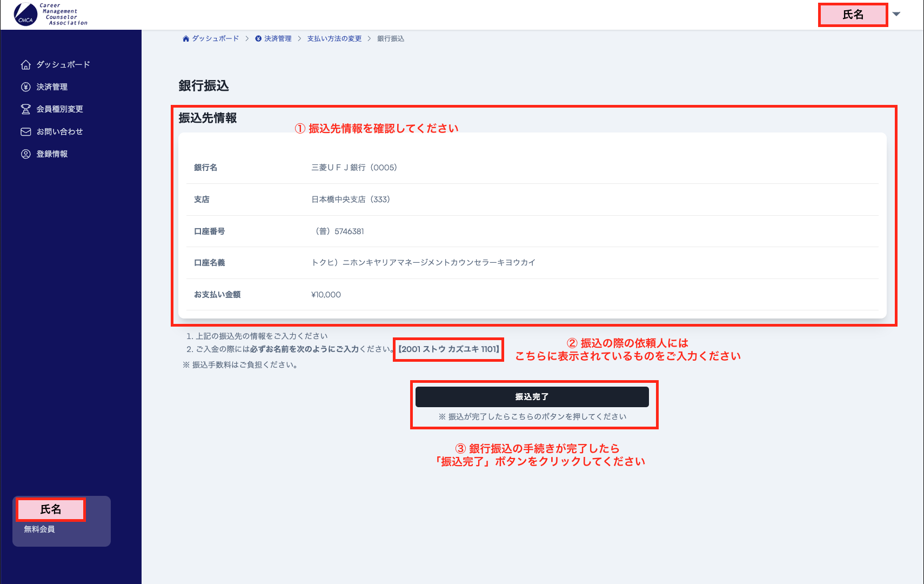The width and height of the screenshot is (924, 584).
Task: Go to 支払い方法の変更 breadcrumb link
Action: pyautogui.click(x=334, y=39)
